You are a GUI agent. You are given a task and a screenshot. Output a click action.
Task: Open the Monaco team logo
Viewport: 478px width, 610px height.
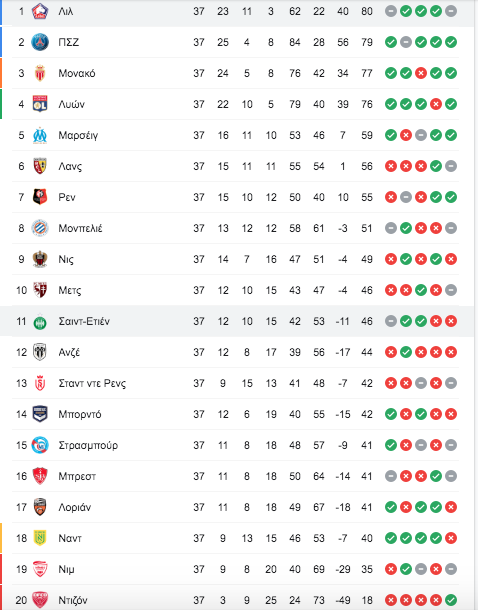coord(40,73)
